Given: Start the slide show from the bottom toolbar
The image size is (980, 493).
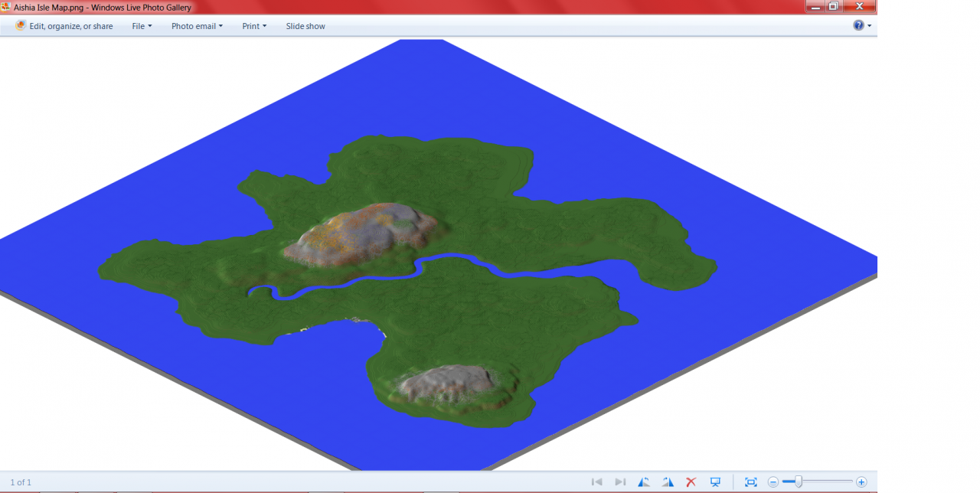Looking at the screenshot, I should [x=715, y=482].
